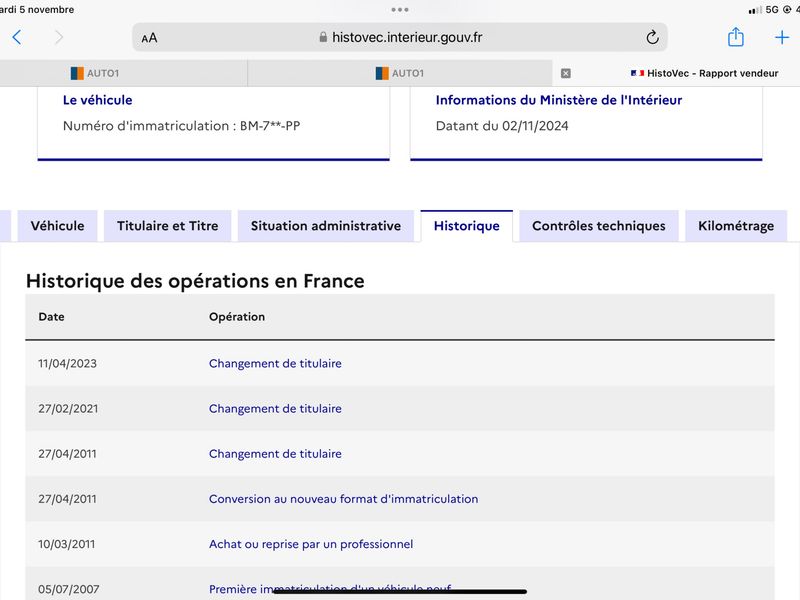Click Achat ou reprise par un professionnel
This screenshot has width=800, height=600.
tap(311, 544)
